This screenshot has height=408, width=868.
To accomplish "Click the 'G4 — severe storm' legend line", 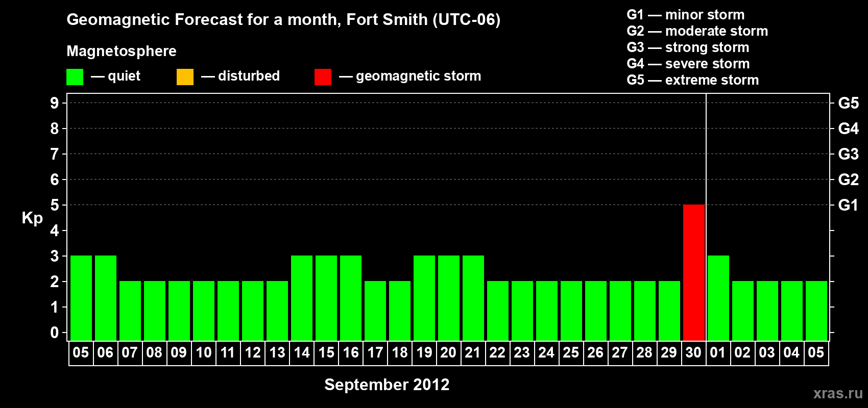I will [x=688, y=64].
